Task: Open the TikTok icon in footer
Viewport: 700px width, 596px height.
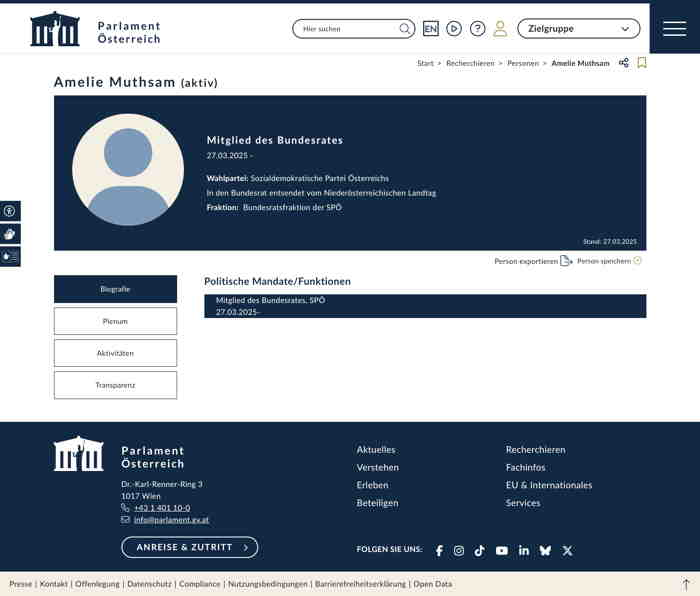Action: point(479,550)
